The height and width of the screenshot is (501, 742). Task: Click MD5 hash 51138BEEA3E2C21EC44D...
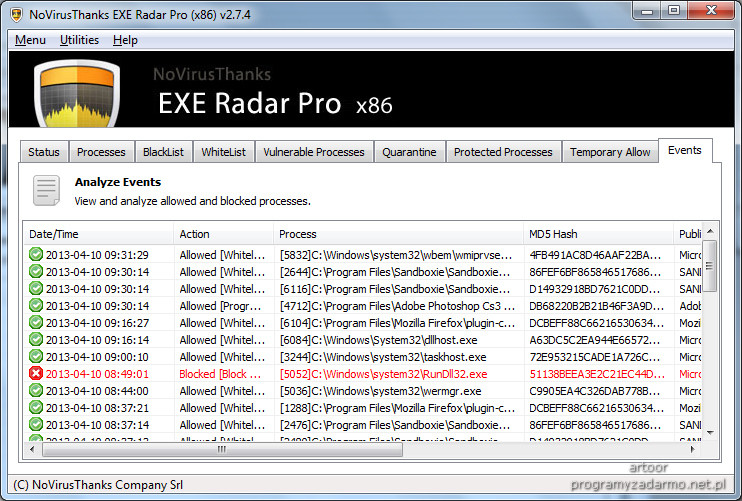597,374
